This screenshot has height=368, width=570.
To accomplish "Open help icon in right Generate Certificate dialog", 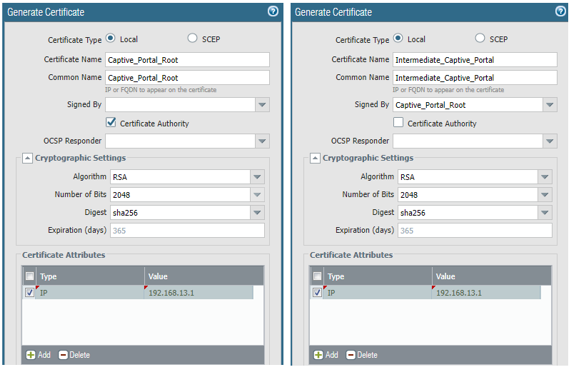I will [x=561, y=11].
